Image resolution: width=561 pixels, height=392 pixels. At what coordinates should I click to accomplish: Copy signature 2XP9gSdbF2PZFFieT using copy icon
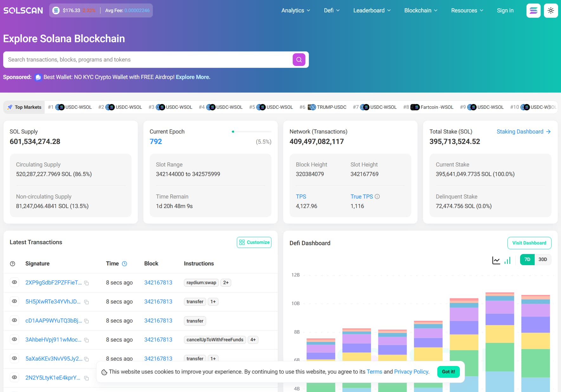coord(87,283)
